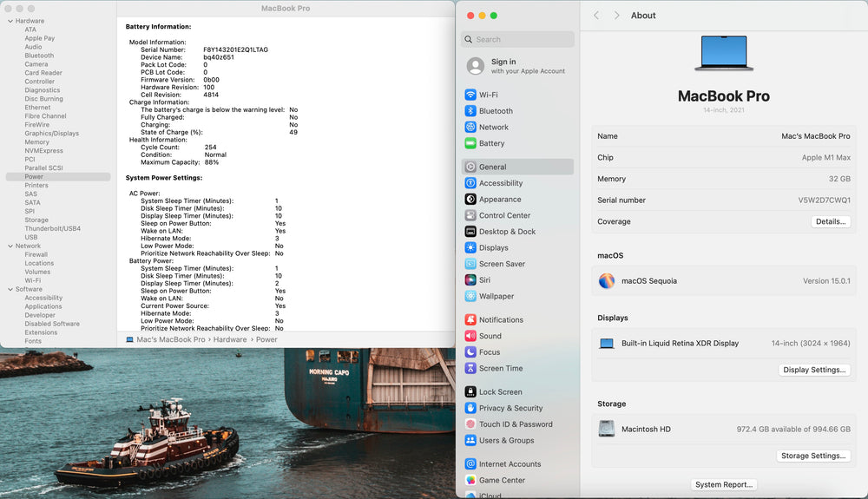Click the System Report… button
This screenshot has height=499, width=868.
click(724, 484)
